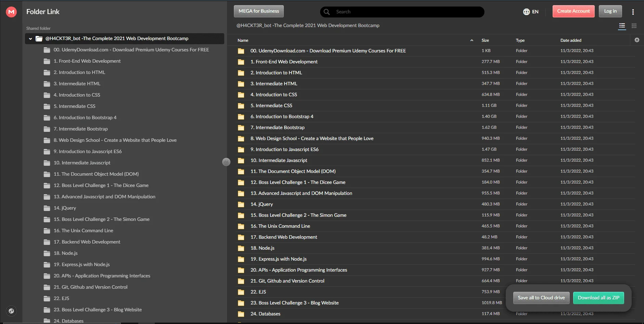Viewport: 644px width, 324px height.
Task: Click folder icon of '7. Intermediate Bootstrap' row
Action: point(241,128)
